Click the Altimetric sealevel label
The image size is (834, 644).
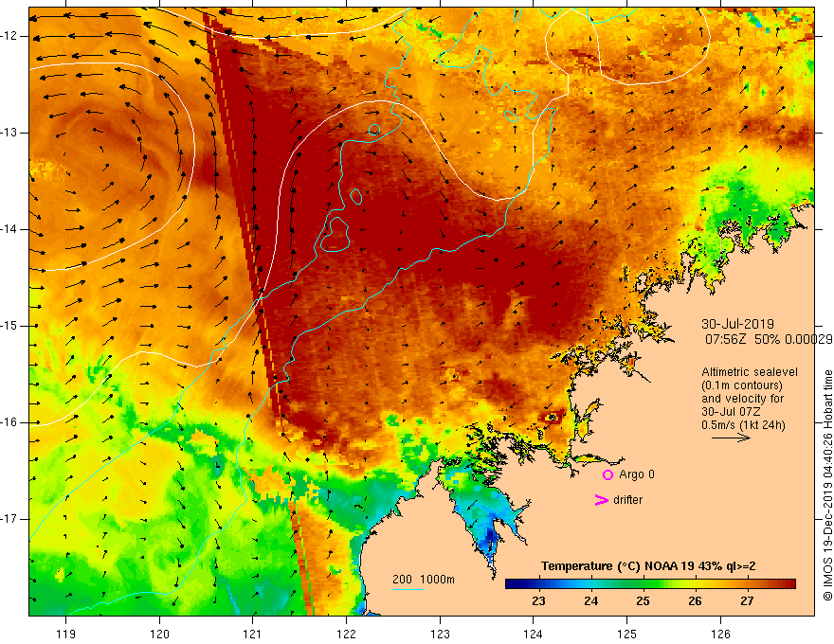750,372
